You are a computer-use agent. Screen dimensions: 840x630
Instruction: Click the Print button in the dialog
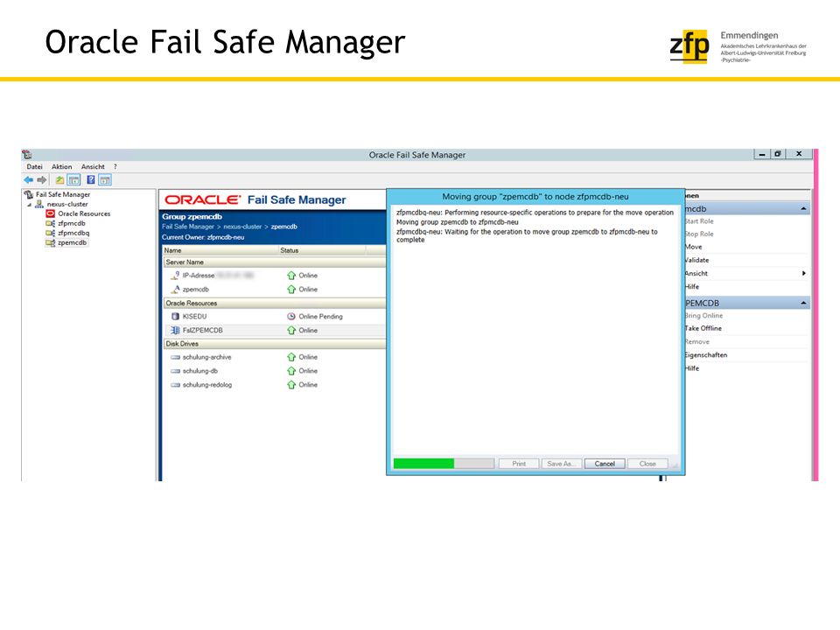(519, 464)
